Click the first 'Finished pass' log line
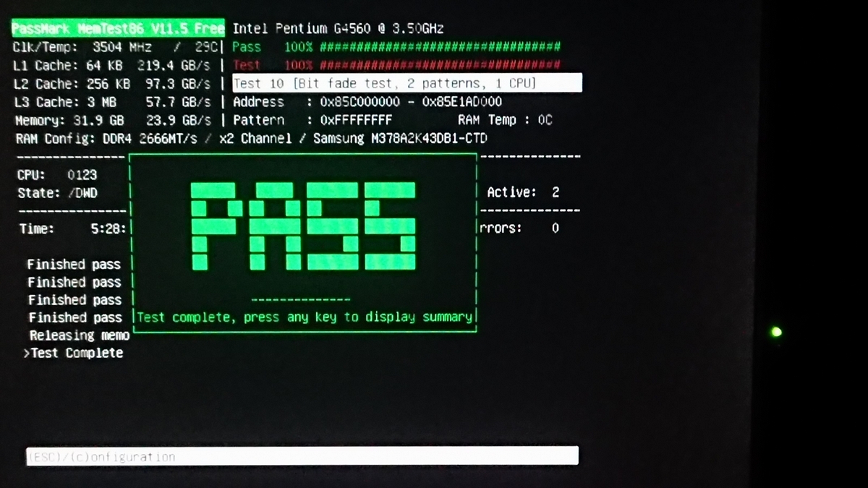Image resolution: width=868 pixels, height=488 pixels. pyautogui.click(x=74, y=265)
